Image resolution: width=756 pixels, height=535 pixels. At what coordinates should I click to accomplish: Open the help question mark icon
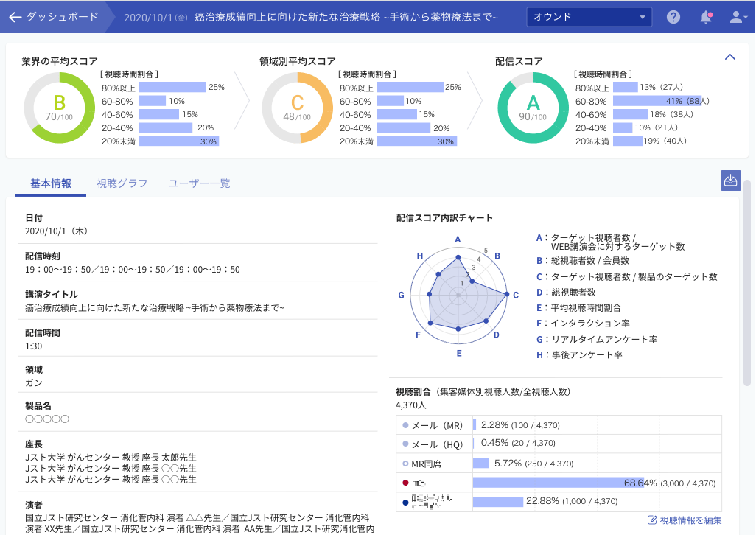click(673, 18)
